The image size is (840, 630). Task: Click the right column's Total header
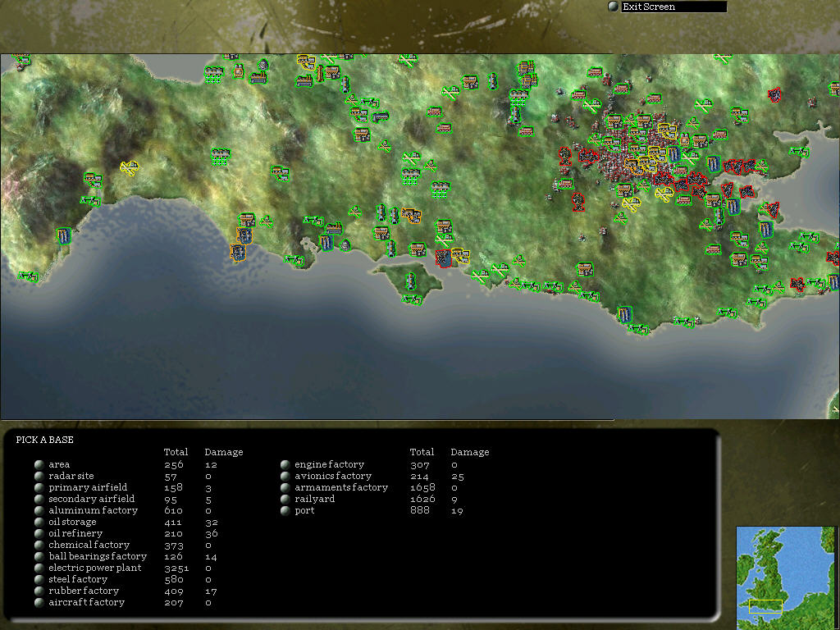[x=422, y=452]
